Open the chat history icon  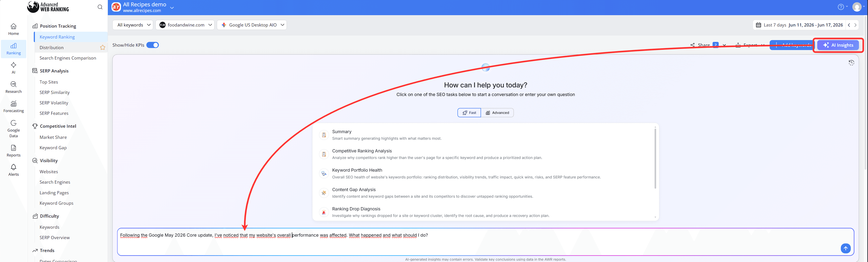(851, 63)
